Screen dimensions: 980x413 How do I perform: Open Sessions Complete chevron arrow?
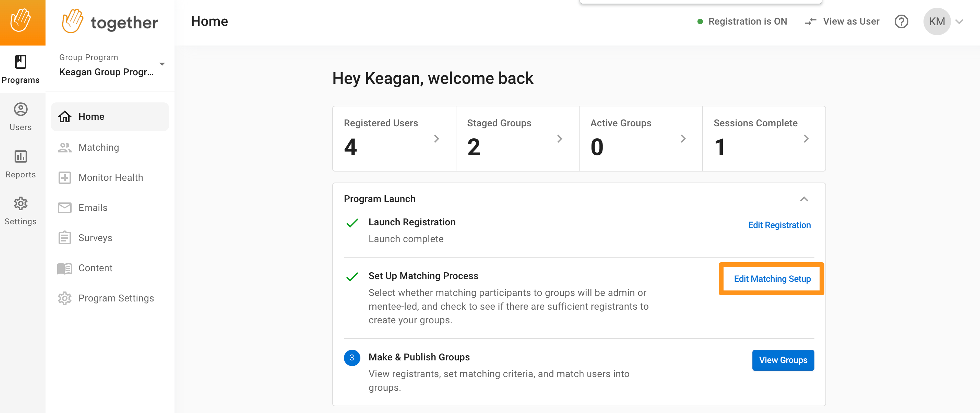806,139
